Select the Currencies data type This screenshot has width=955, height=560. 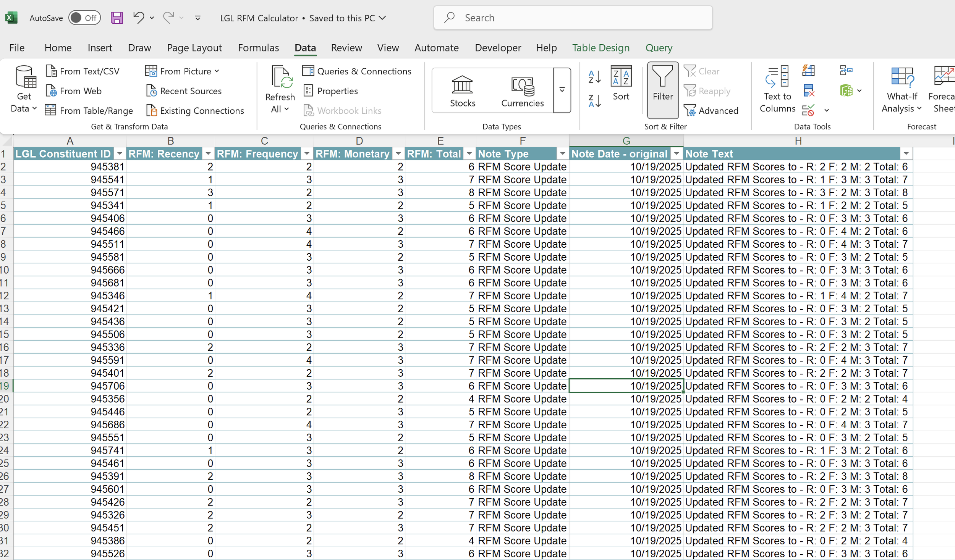tap(522, 91)
